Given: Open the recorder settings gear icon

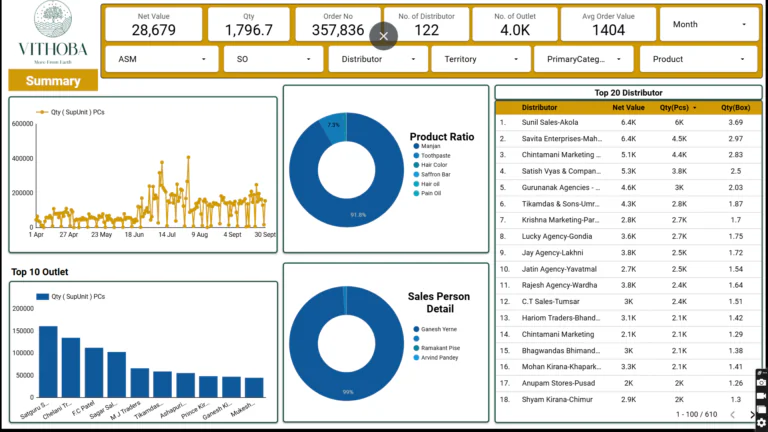Looking at the screenshot, I should click(761, 422).
